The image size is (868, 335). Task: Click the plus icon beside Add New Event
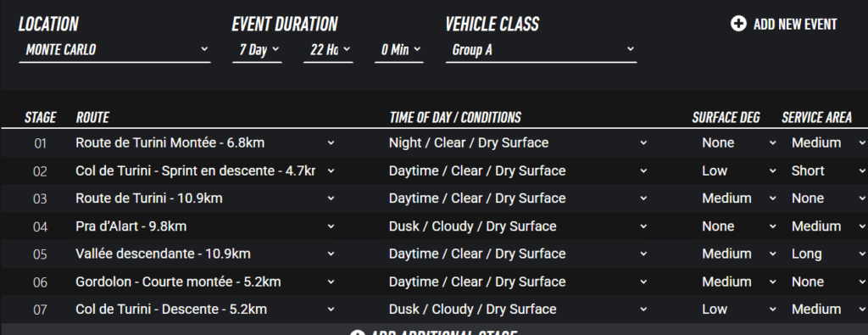point(738,24)
